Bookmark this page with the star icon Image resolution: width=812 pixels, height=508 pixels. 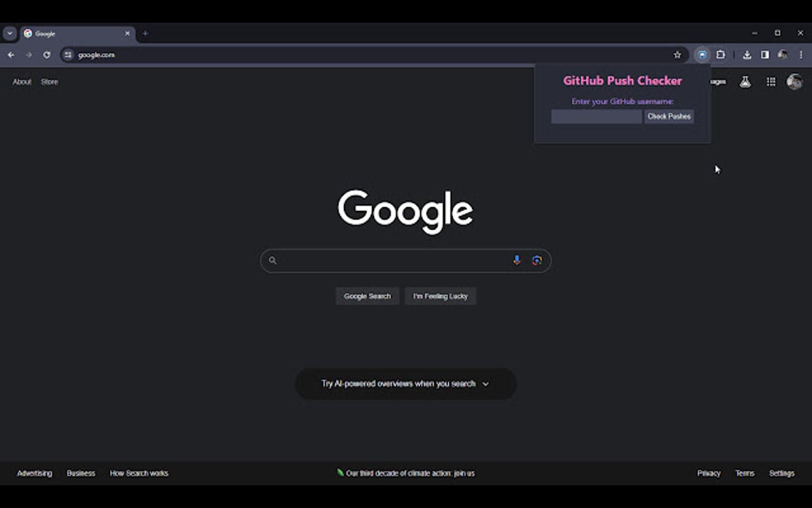[x=677, y=54]
